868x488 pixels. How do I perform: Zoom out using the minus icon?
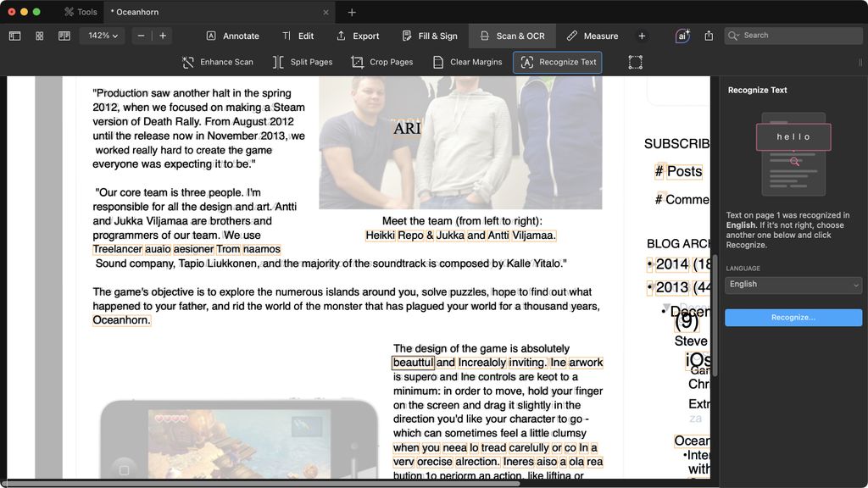(x=141, y=36)
